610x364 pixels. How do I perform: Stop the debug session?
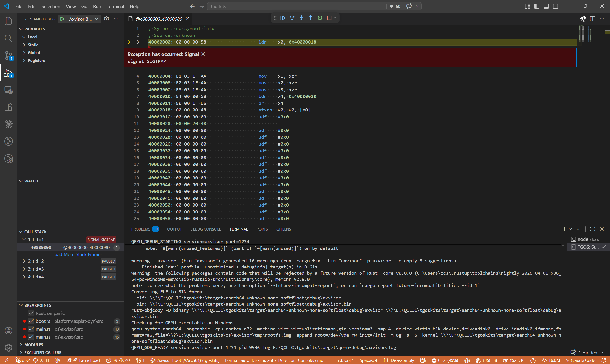click(329, 18)
